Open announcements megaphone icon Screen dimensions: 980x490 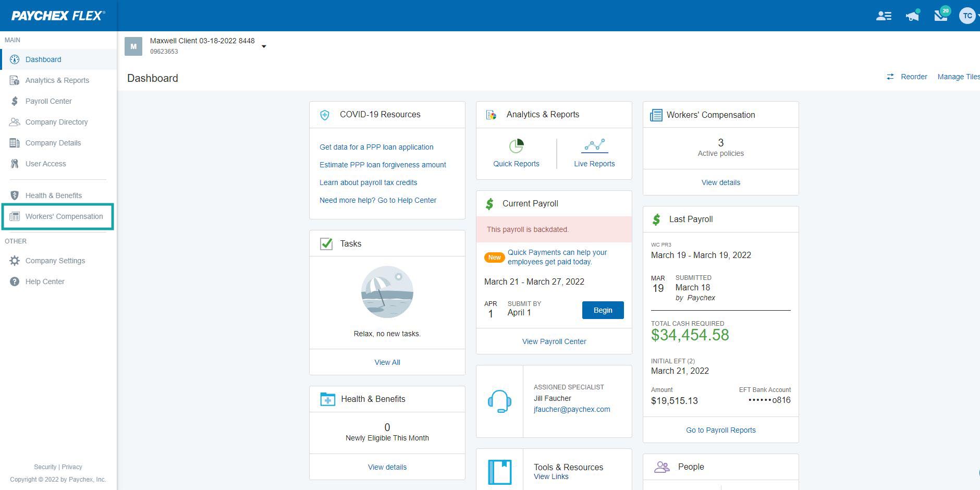(x=912, y=15)
